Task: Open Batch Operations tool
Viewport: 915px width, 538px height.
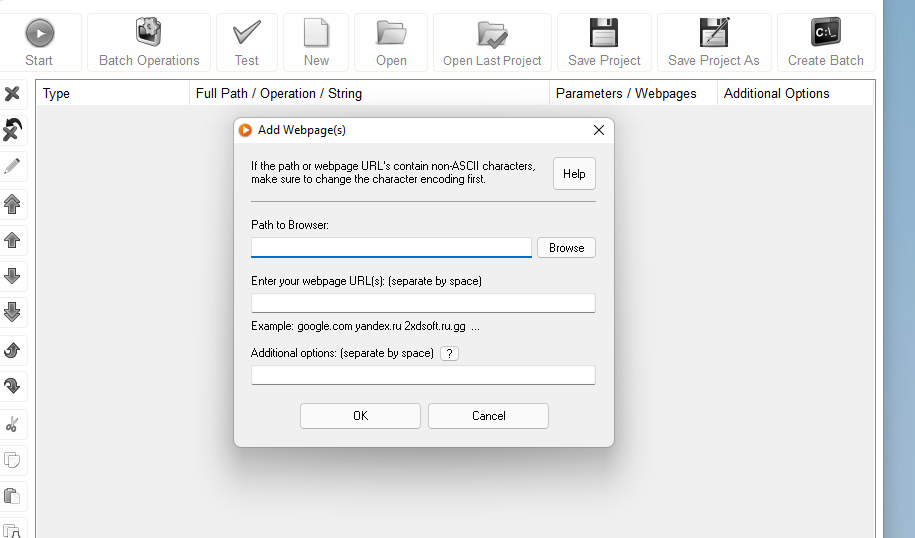Action: pos(149,34)
